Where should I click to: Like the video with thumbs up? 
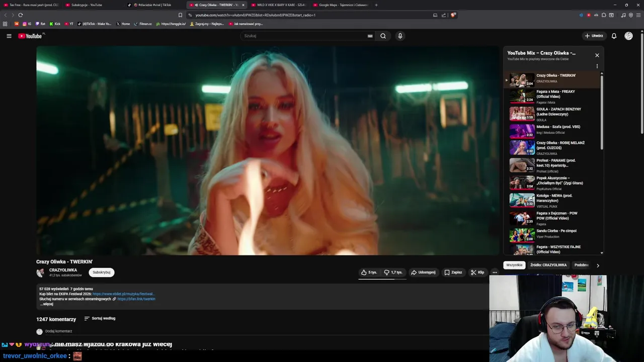[x=369, y=273]
